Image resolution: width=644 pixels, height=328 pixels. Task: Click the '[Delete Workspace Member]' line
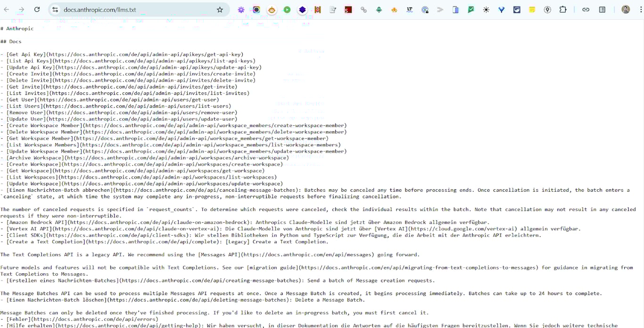(173, 132)
